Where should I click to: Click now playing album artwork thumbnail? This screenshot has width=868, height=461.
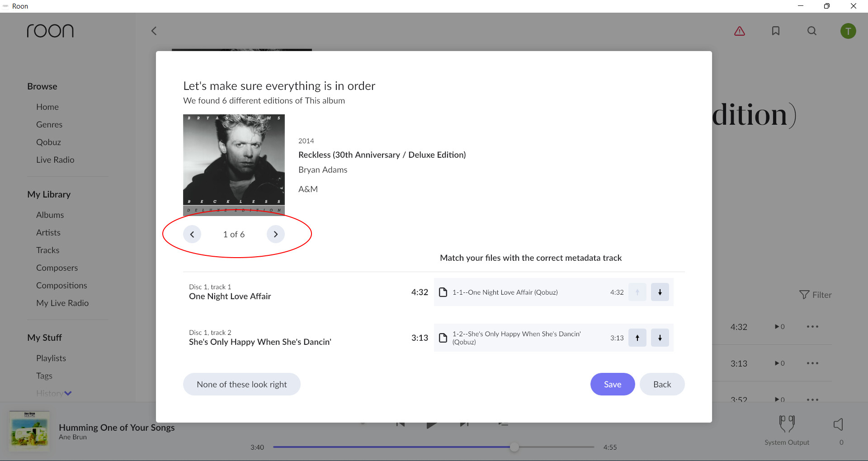30,431
